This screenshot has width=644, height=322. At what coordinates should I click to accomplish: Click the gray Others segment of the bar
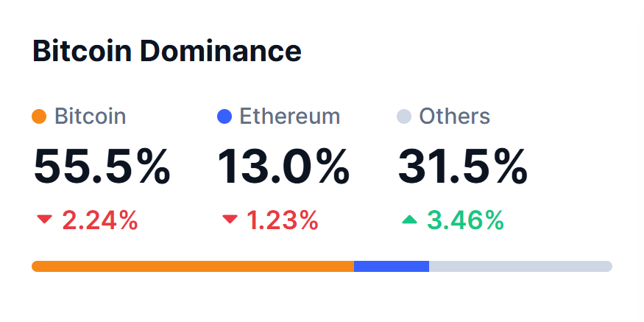pos(520,266)
